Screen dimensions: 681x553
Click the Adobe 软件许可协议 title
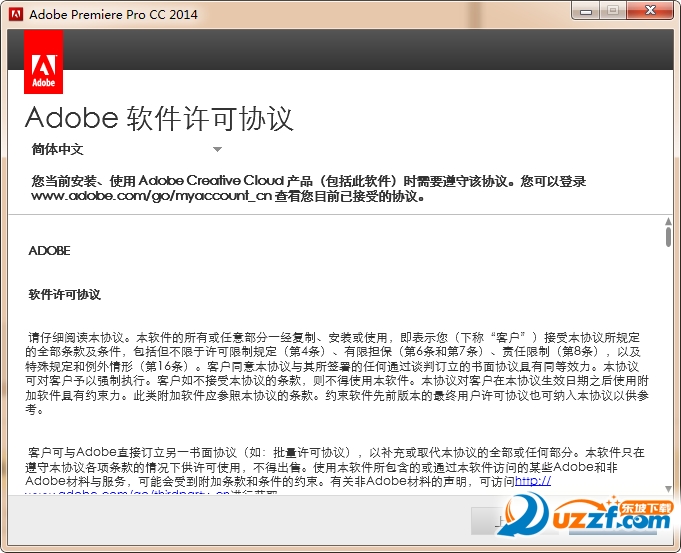pyautogui.click(x=159, y=118)
